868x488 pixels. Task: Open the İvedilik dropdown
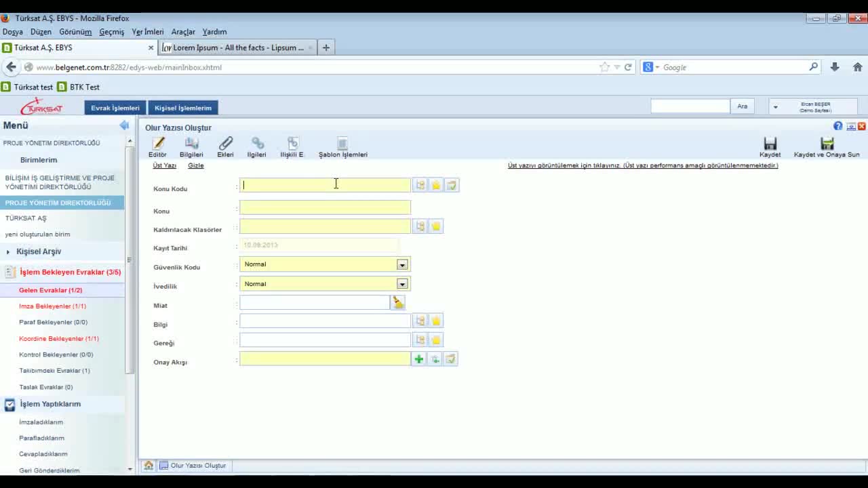tap(402, 284)
